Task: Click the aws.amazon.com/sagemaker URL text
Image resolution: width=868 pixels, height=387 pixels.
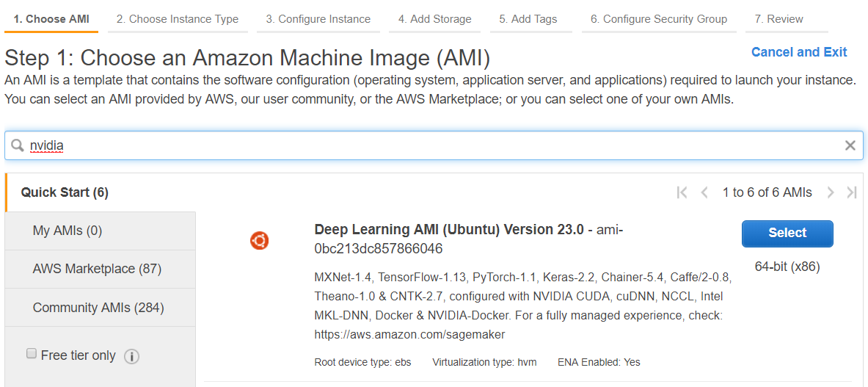Action: [409, 335]
